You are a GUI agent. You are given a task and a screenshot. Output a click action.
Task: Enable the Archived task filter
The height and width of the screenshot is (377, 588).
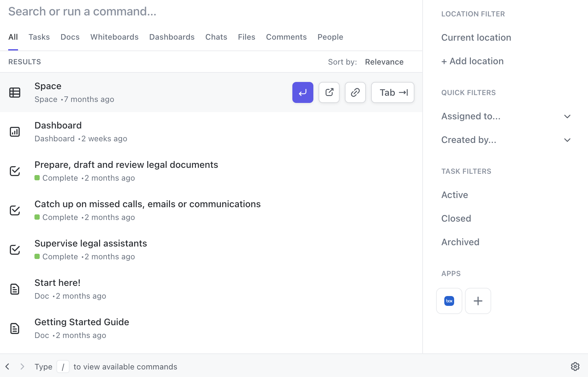coord(460,242)
